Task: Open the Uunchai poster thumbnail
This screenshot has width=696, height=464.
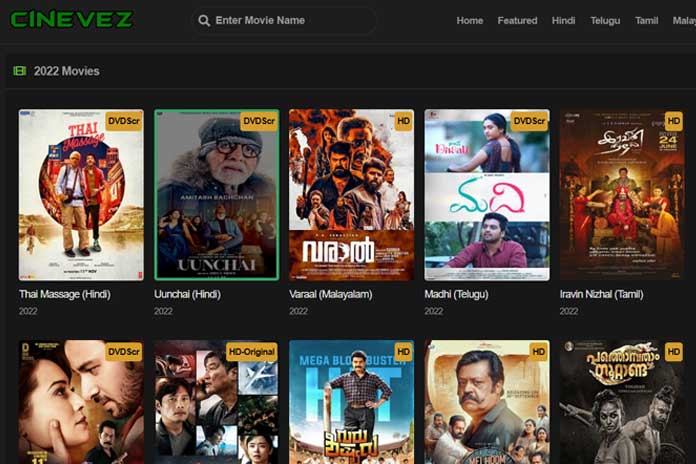Action: (x=217, y=195)
